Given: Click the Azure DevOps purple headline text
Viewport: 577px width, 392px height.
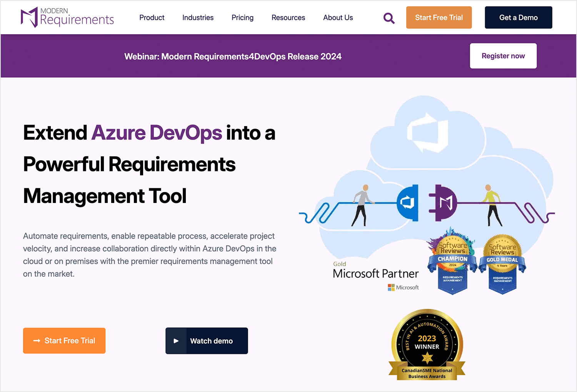Looking at the screenshot, I should pyautogui.click(x=157, y=133).
